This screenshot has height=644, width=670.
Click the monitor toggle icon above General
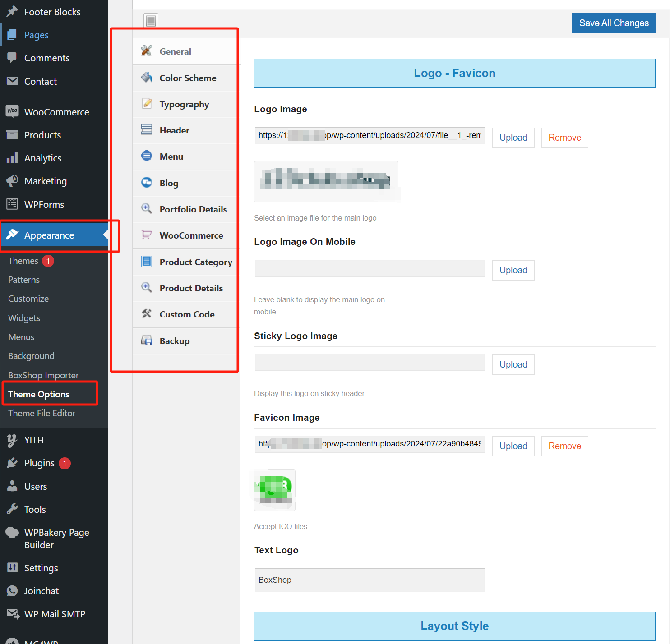151,20
